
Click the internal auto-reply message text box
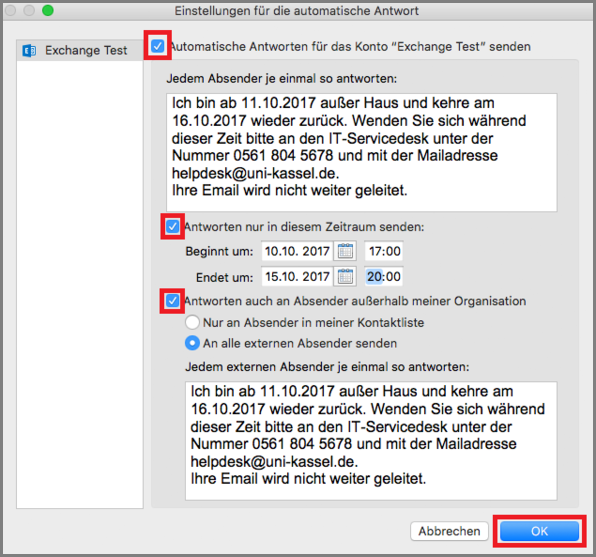(x=361, y=152)
